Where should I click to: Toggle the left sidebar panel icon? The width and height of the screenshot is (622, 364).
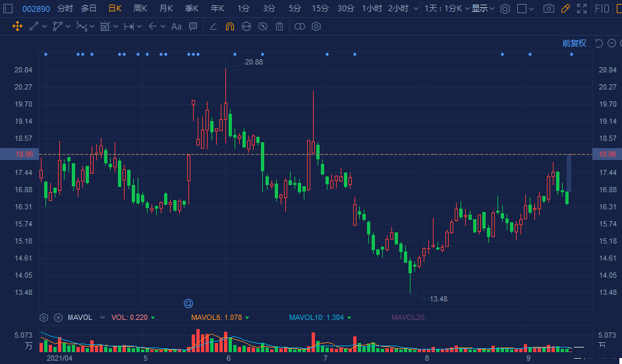(8, 9)
